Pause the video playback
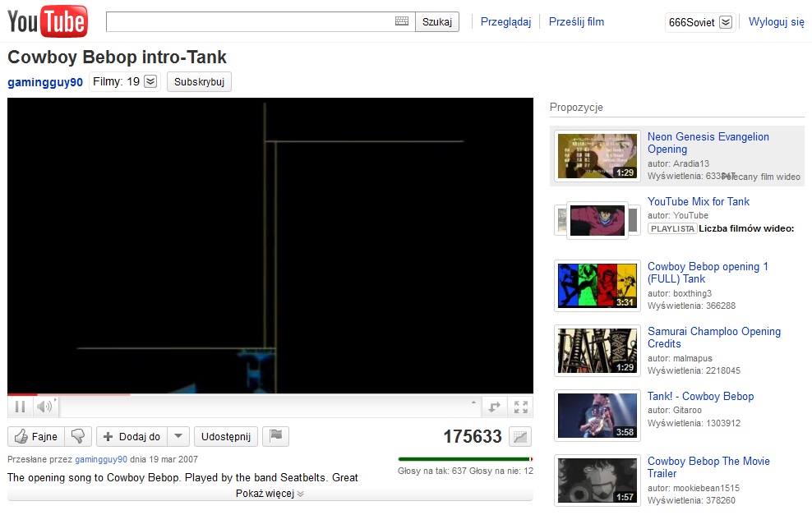812x515 pixels. pyautogui.click(x=20, y=407)
